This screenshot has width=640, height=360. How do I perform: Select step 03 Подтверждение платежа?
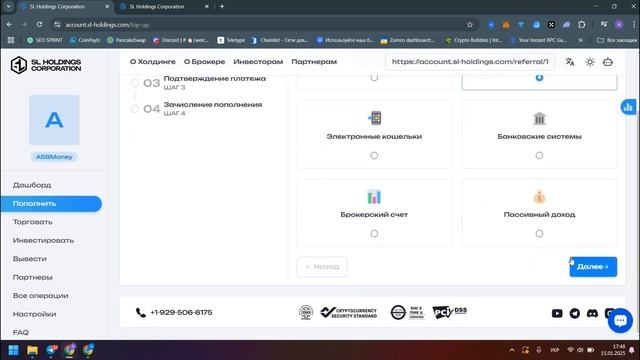coord(199,82)
